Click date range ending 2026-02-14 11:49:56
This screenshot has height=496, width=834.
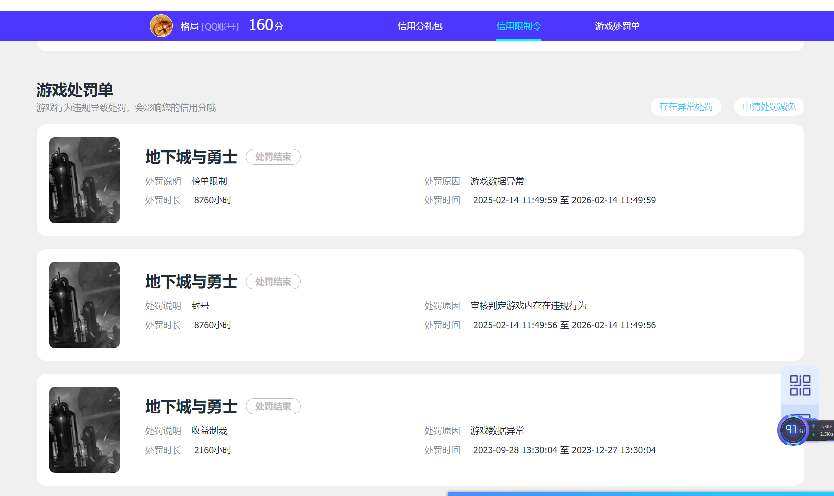[x=564, y=325]
